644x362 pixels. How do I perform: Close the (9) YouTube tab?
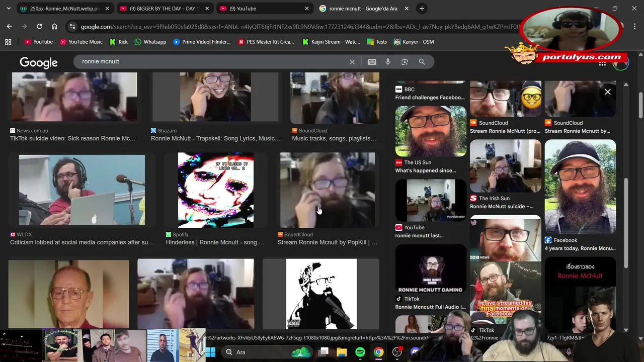(x=307, y=9)
